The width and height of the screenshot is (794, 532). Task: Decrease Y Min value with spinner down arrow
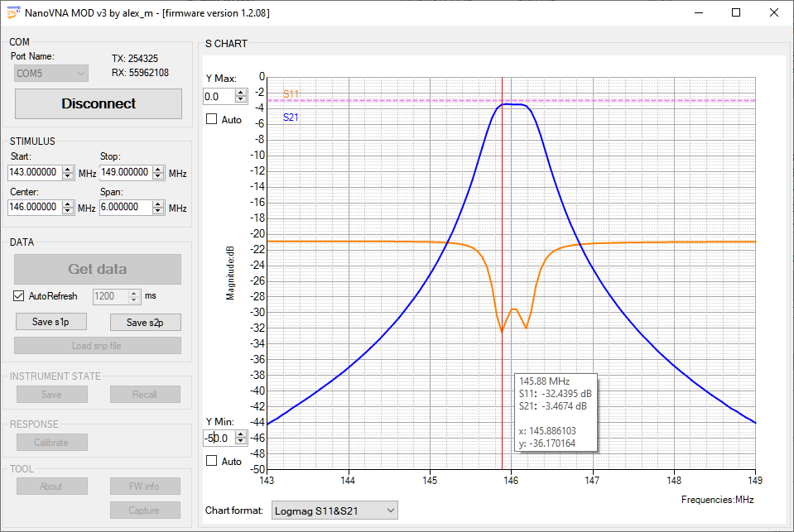(x=241, y=442)
